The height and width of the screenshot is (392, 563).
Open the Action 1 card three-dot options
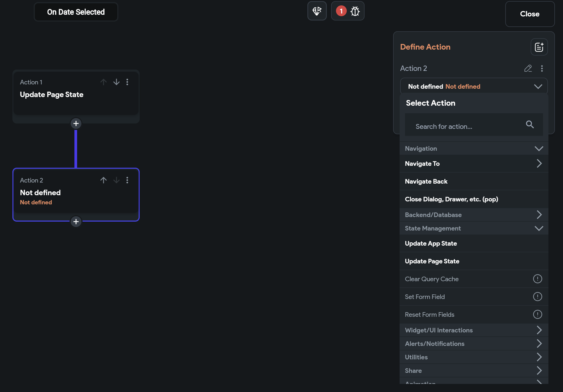[127, 82]
